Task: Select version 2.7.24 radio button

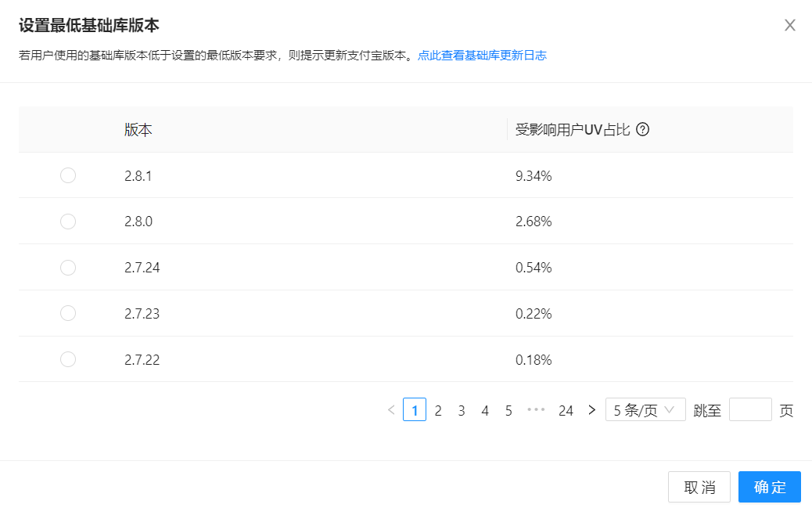Action: 68,268
